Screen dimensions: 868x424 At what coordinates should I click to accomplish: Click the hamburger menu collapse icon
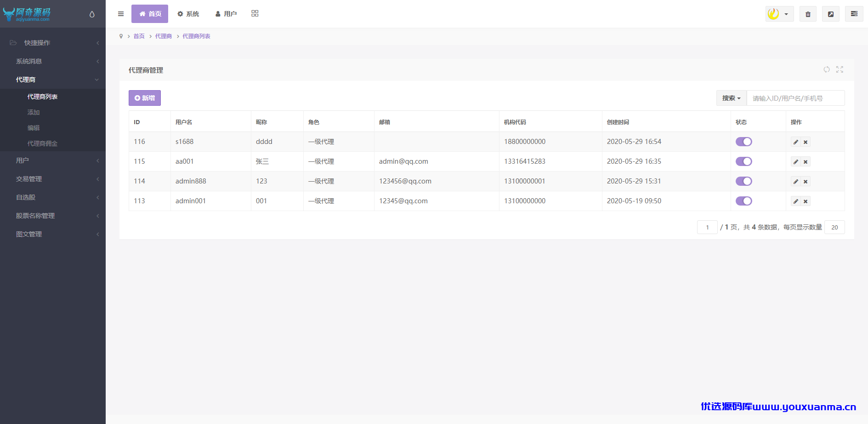121,14
